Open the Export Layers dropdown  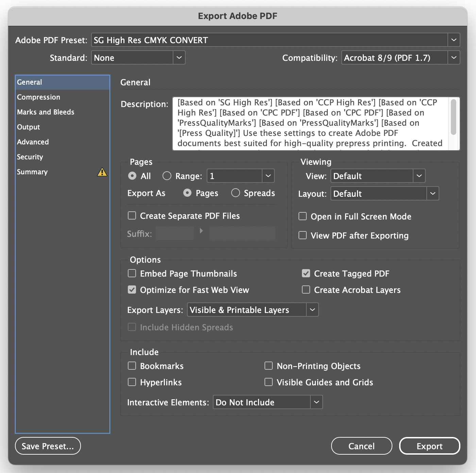coord(253,310)
